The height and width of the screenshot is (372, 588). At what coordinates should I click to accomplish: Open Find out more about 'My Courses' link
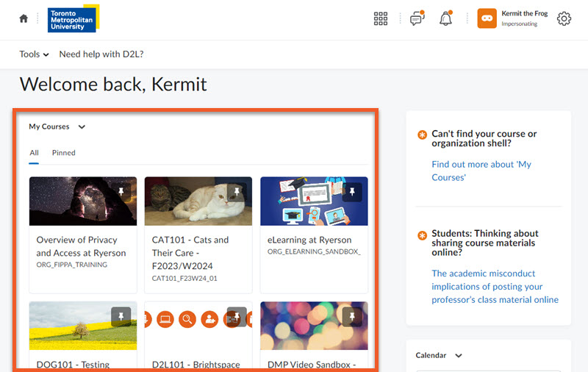[x=481, y=171]
